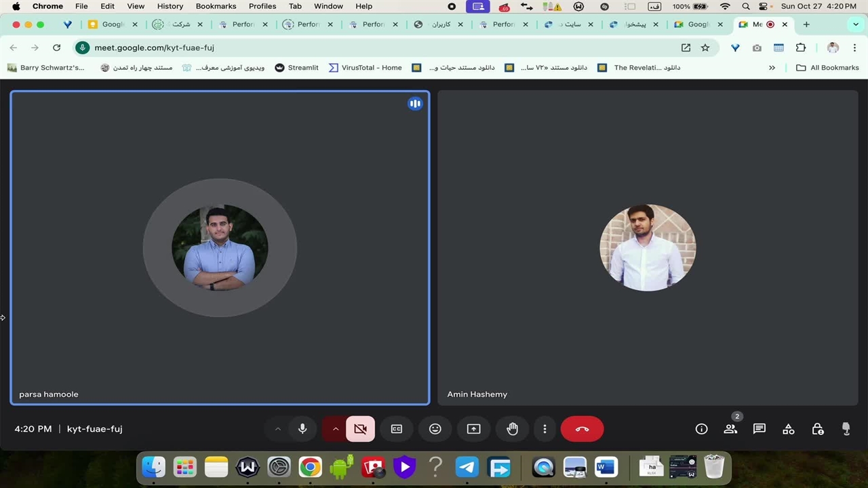
Task: Expand video settings chevron beside camera
Action: coord(335,429)
